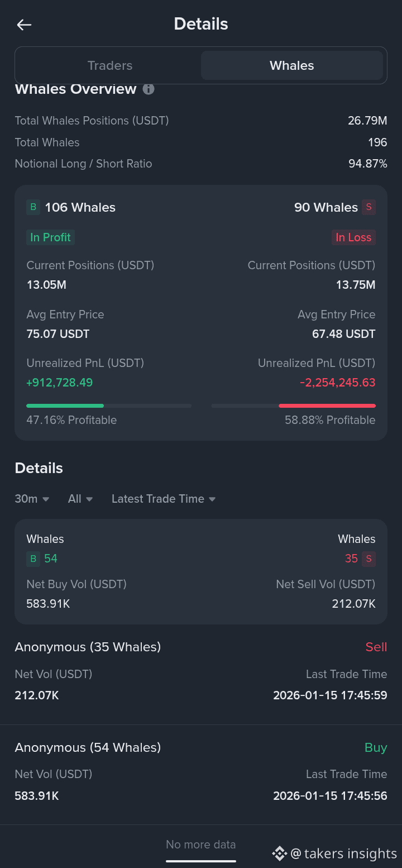The width and height of the screenshot is (402, 868).
Task: Tap the Binance logo watermark icon
Action: [x=279, y=853]
